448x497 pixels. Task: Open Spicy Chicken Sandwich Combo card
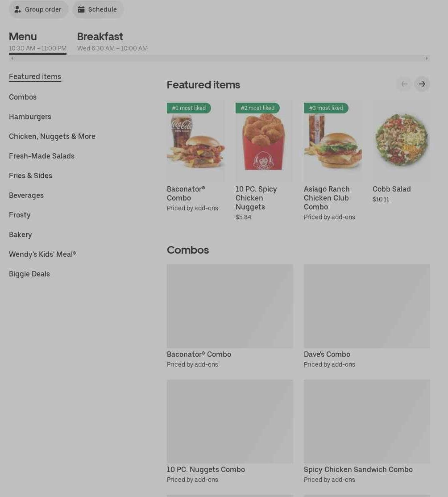[367, 431]
